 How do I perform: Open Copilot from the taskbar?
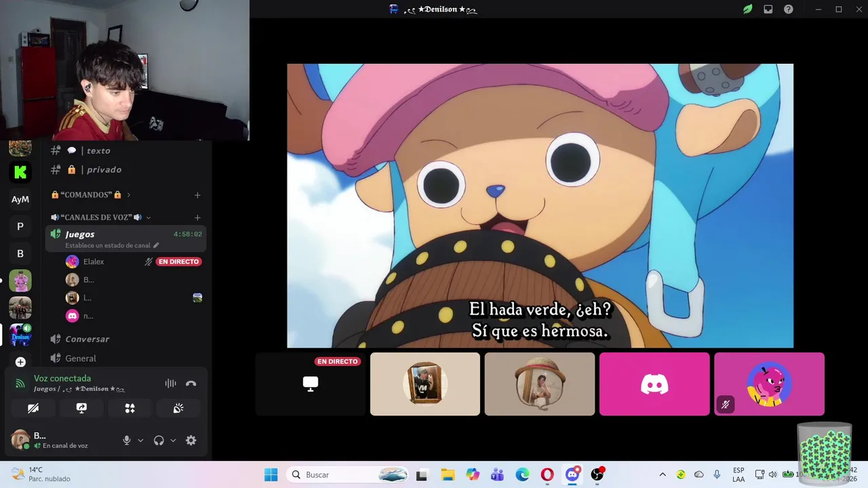pyautogui.click(x=473, y=474)
